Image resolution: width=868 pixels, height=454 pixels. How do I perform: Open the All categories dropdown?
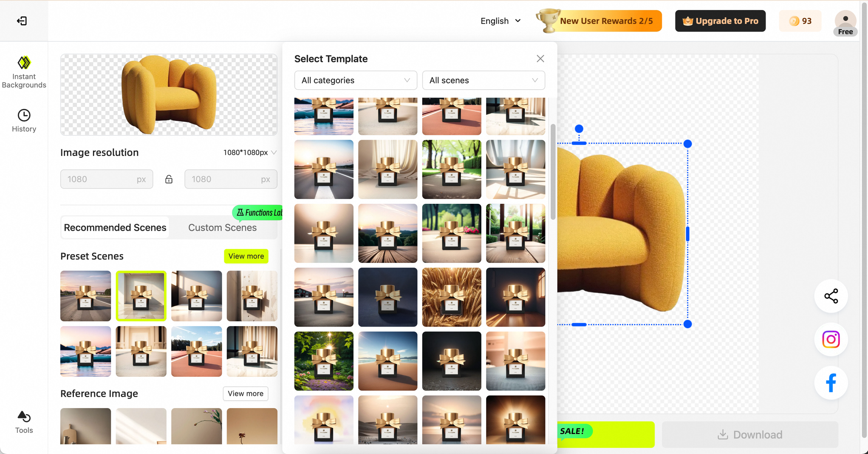pyautogui.click(x=355, y=80)
